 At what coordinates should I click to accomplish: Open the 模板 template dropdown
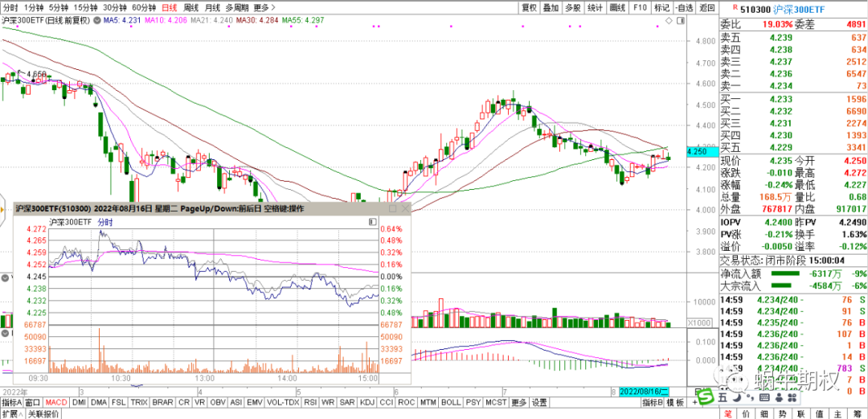pos(674,402)
